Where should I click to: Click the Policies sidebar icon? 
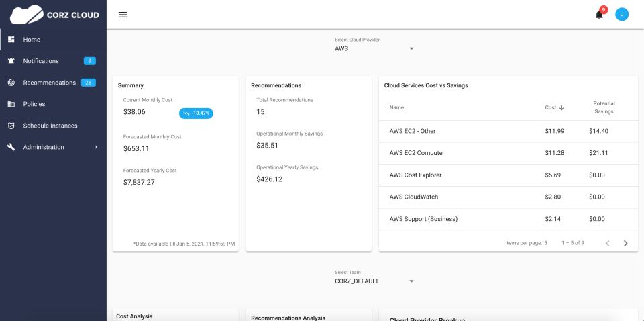click(11, 104)
